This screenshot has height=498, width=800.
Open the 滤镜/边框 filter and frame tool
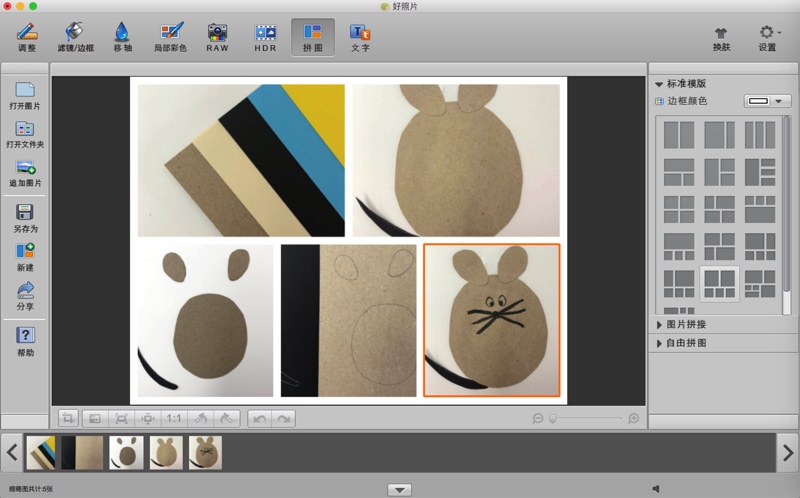76,37
